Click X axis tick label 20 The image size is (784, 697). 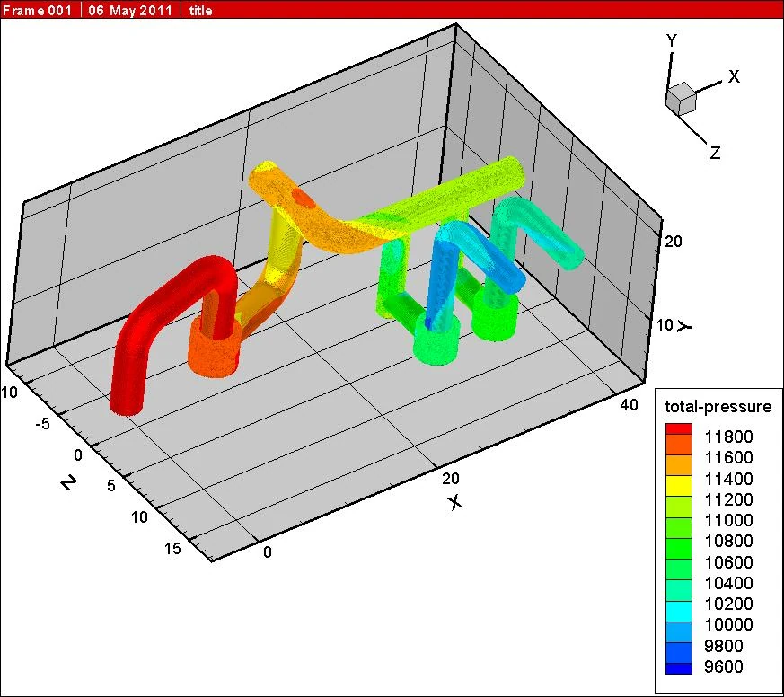coord(450,479)
